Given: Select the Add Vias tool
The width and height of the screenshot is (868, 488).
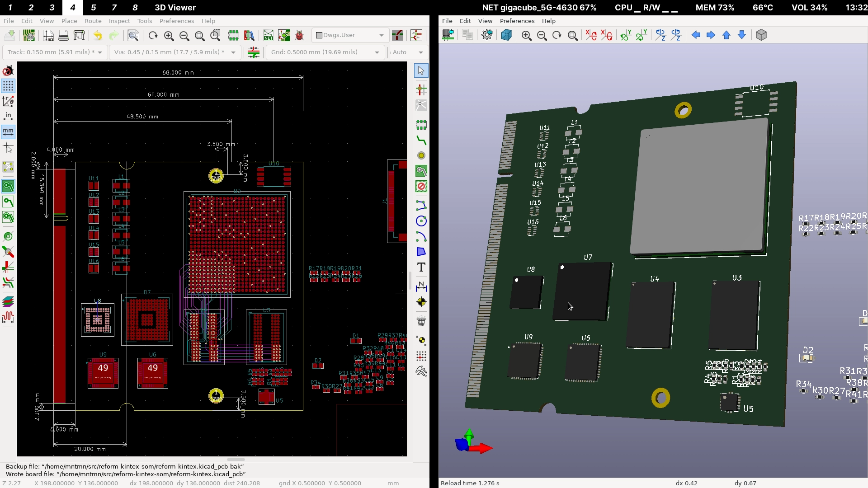Looking at the screenshot, I should coord(421,155).
